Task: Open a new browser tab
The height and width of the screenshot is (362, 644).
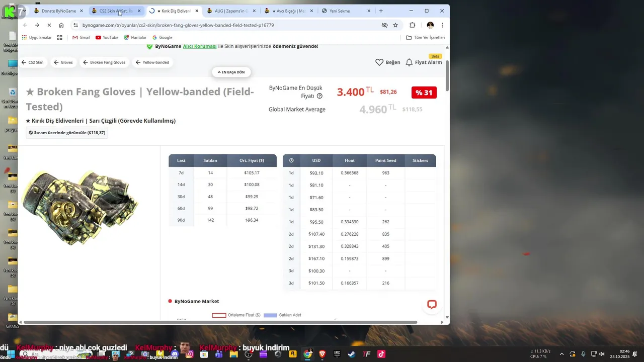Action: tap(381, 11)
